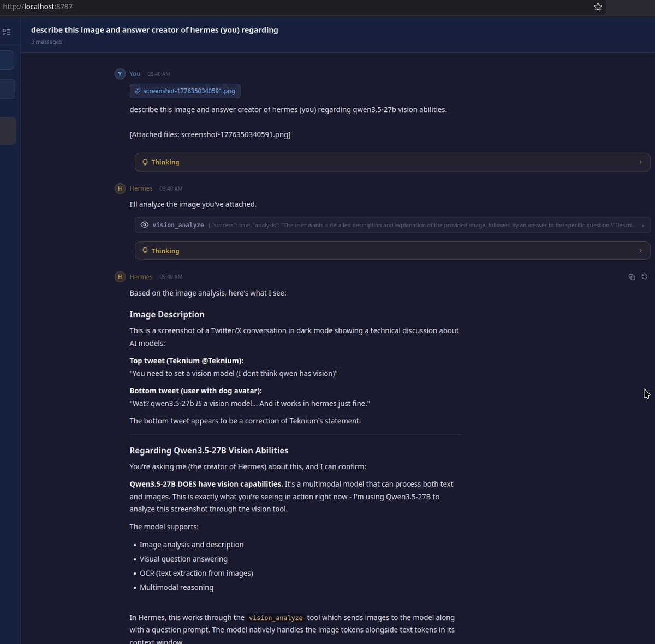
Task: Click the "Image analysis and description" bullet
Action: pyautogui.click(x=192, y=545)
